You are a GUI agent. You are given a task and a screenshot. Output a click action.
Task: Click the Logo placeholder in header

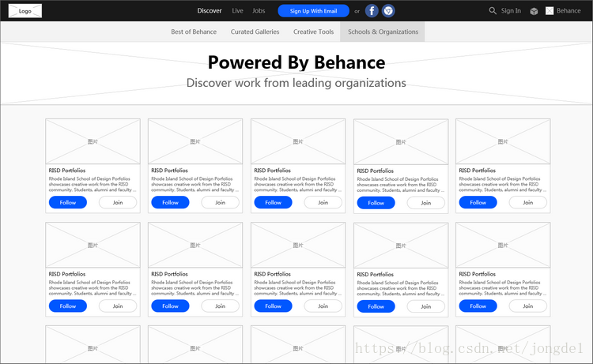(x=25, y=11)
